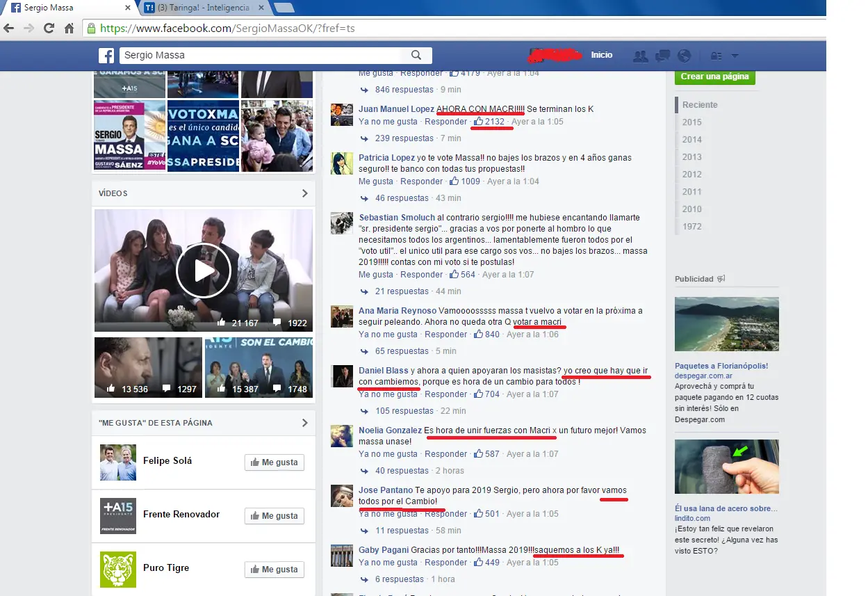Image resolution: width=868 pixels, height=596 pixels.
Task: Open a new browser tab
Action: point(284,8)
